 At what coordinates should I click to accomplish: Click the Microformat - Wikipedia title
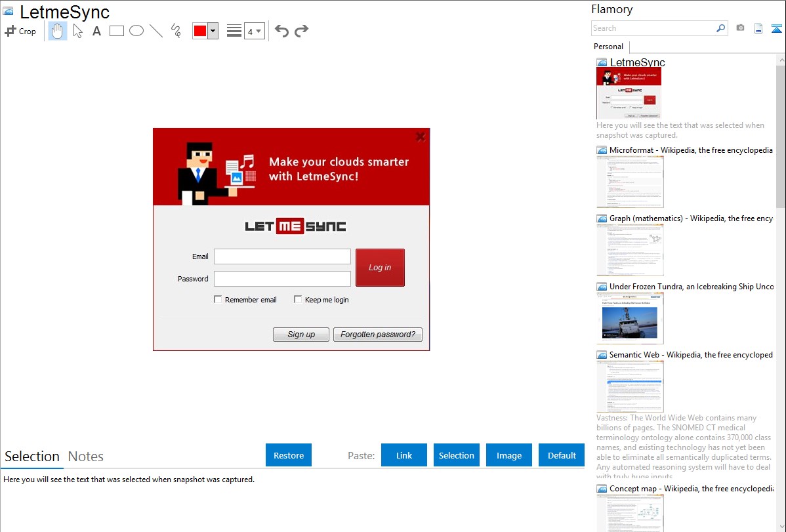(x=691, y=150)
